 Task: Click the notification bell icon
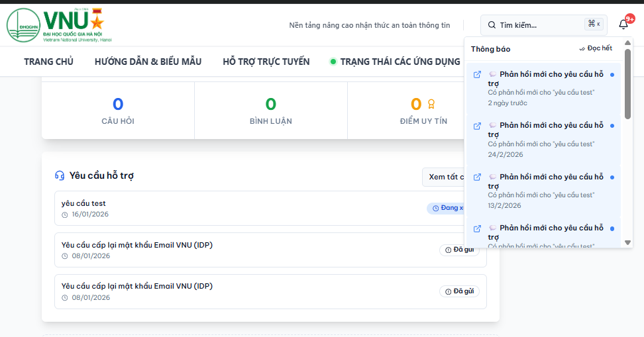[623, 24]
